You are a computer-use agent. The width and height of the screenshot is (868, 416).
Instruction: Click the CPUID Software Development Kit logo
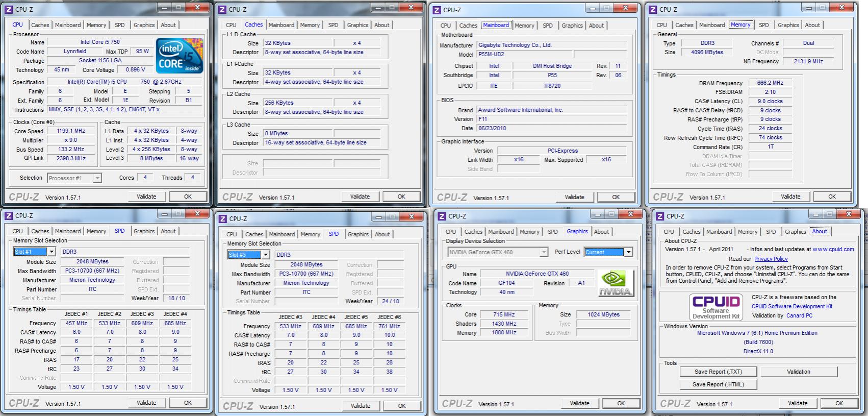[716, 306]
